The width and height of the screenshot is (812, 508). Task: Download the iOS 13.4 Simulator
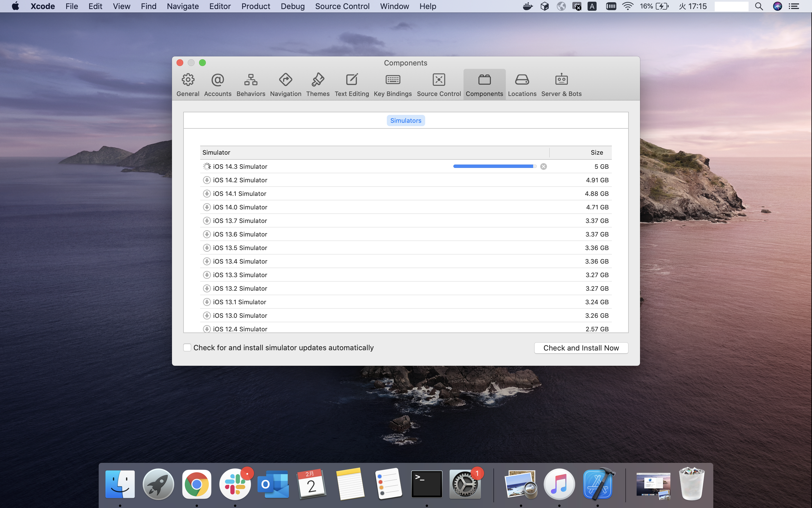207,261
